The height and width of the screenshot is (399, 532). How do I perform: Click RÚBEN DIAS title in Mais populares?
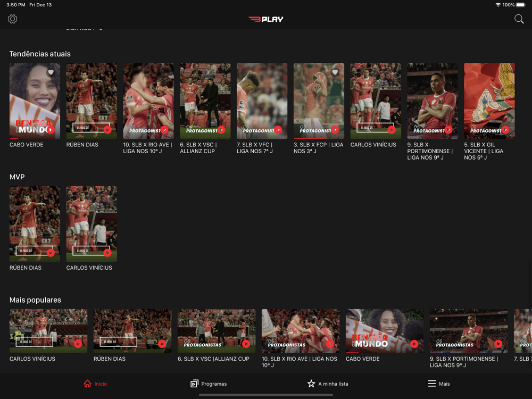pos(110,359)
